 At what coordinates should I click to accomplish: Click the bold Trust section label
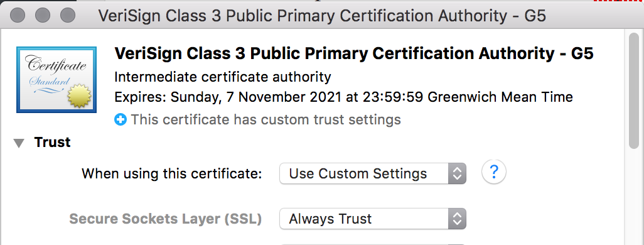pyautogui.click(x=53, y=142)
